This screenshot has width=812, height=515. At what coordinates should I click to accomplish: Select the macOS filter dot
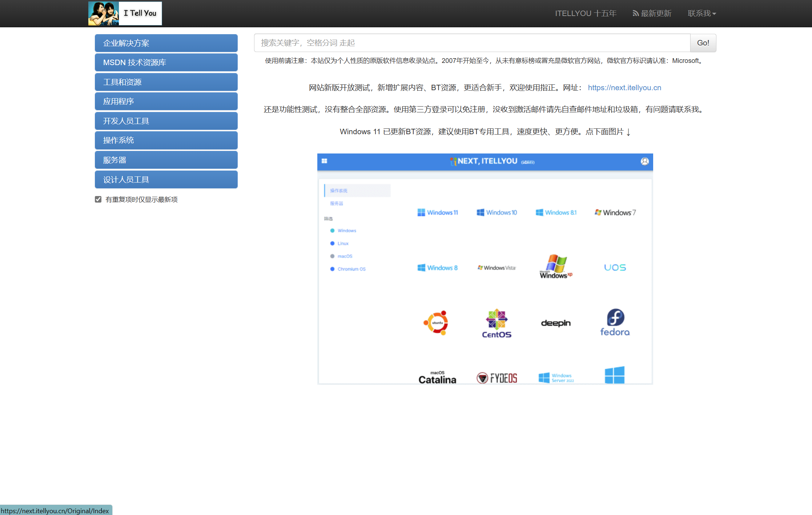(x=332, y=256)
